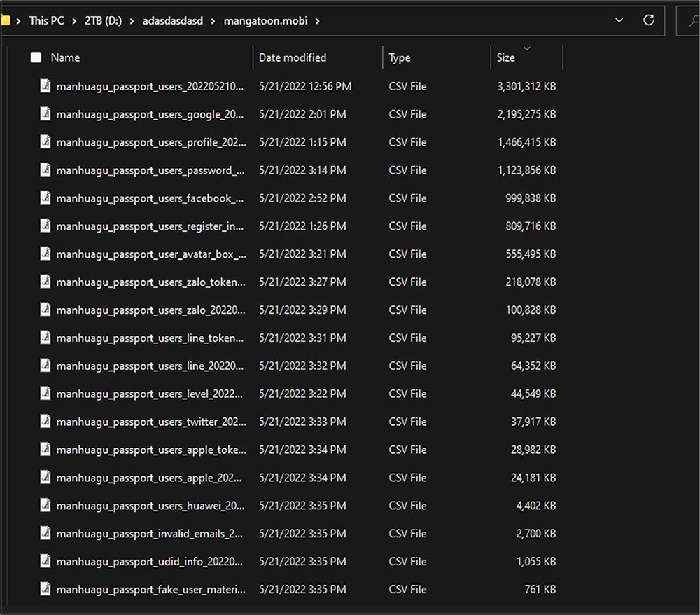
Task: Click the file icon of the users_profile CSV
Action: point(45,141)
